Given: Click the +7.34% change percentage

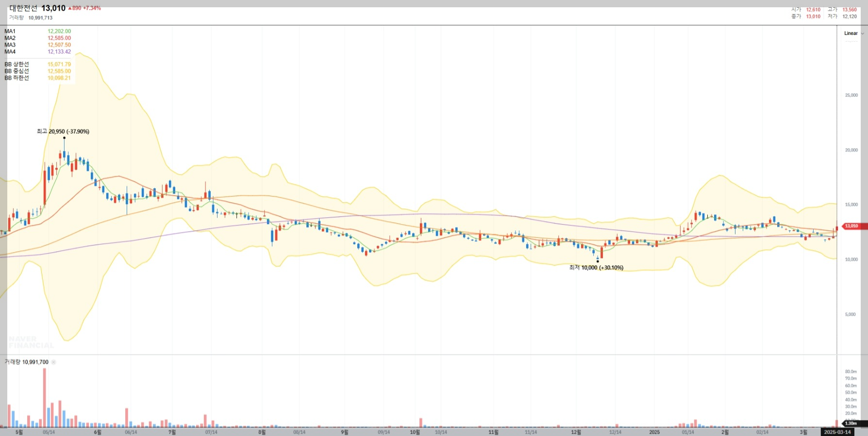Looking at the screenshot, I should point(92,8).
